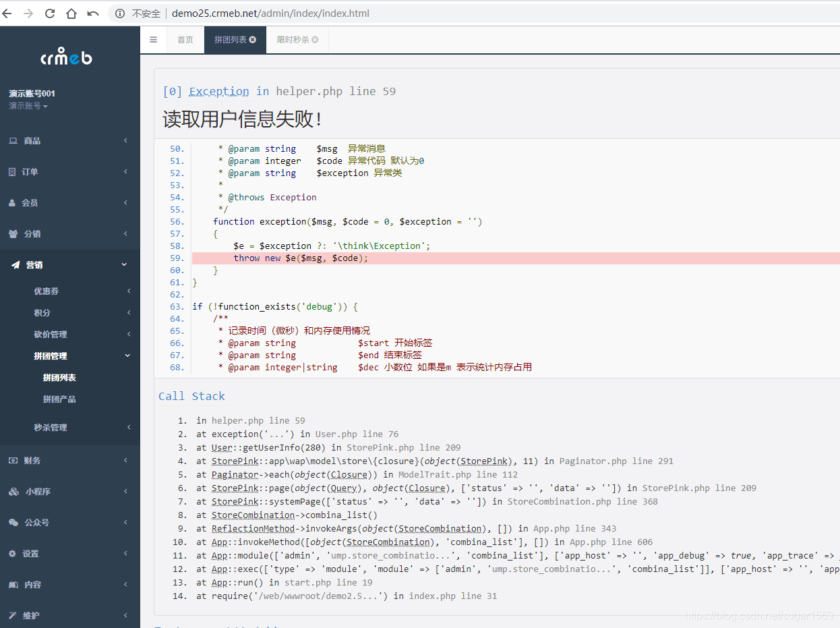
Task: Click the Paginator link in stack line 5
Action: point(235,474)
